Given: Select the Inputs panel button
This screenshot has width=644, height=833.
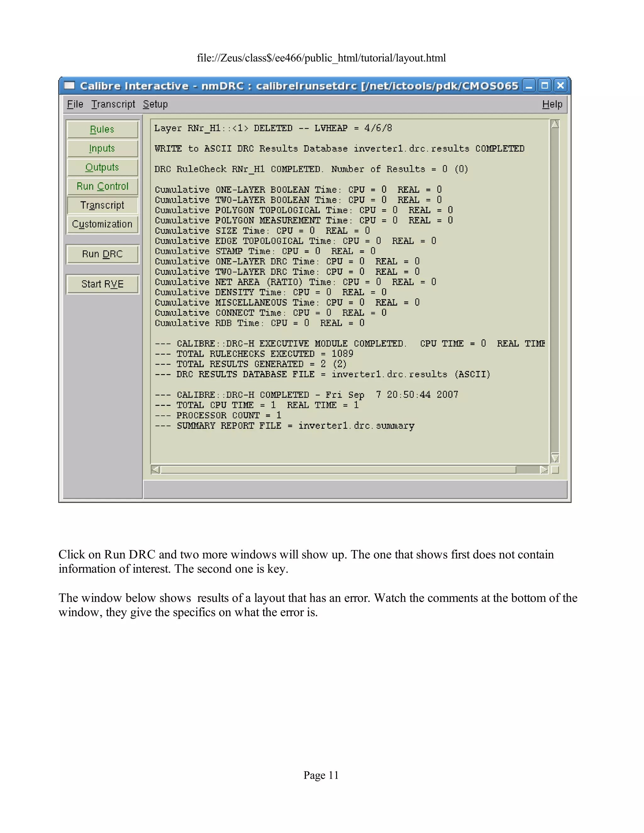Looking at the screenshot, I should pos(102,148).
